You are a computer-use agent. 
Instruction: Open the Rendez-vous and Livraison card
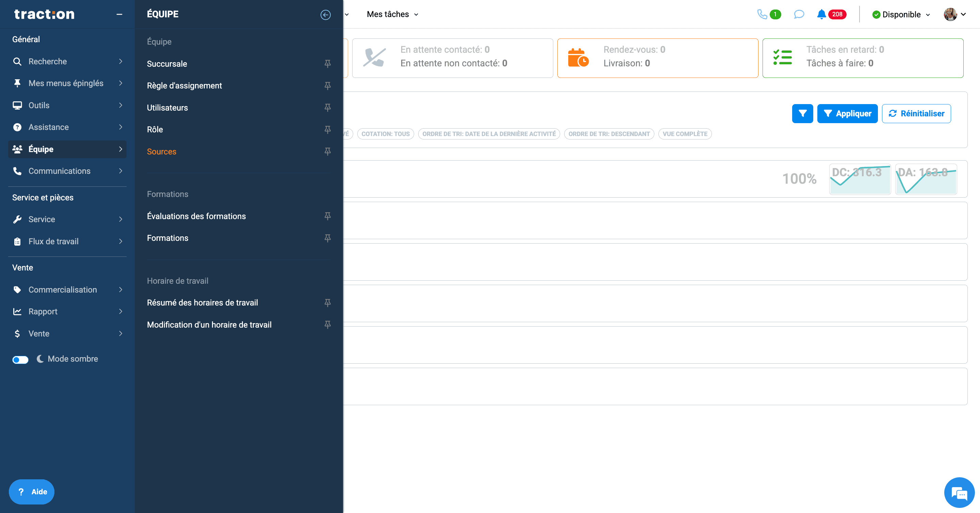coord(657,58)
